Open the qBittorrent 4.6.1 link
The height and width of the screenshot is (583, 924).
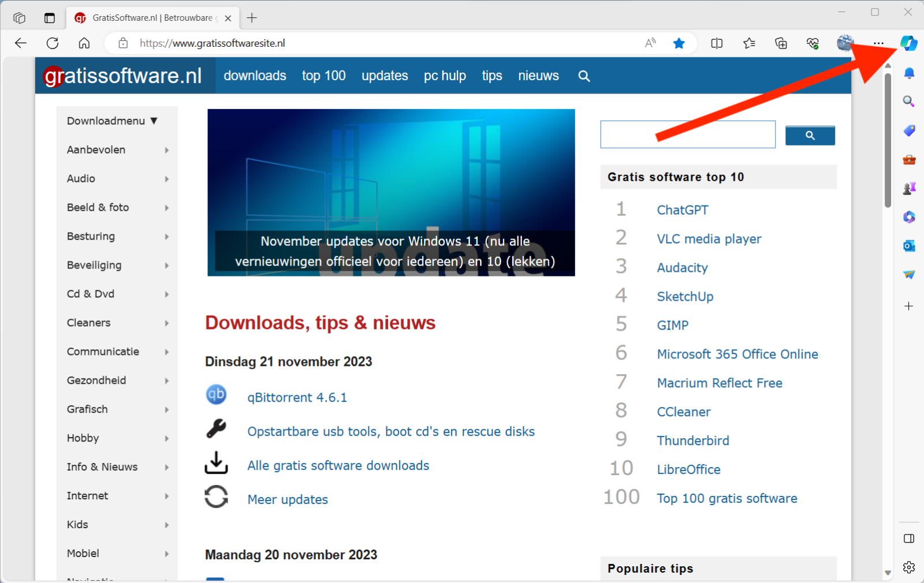[x=297, y=398]
